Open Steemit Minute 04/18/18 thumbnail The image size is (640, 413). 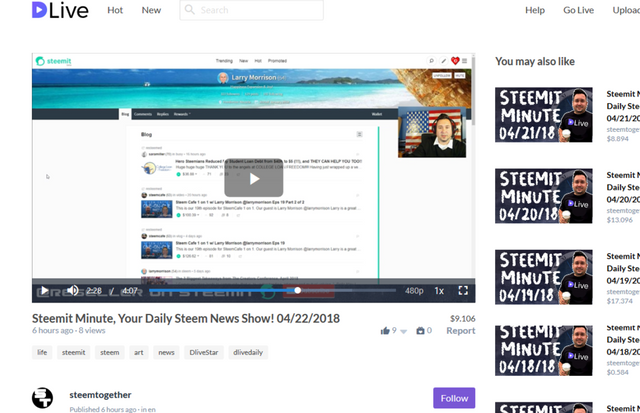click(x=544, y=351)
